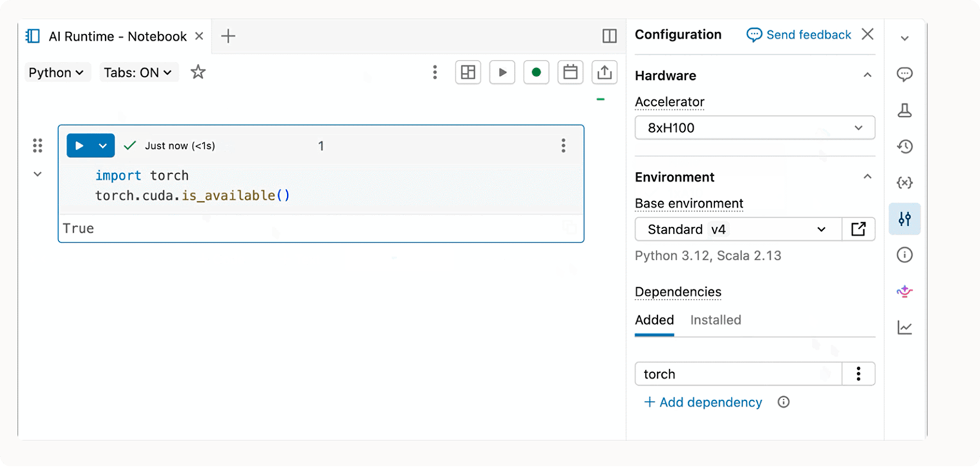Expand the sidebar top chevron
The width and height of the screenshot is (980, 467).
pos(904,38)
